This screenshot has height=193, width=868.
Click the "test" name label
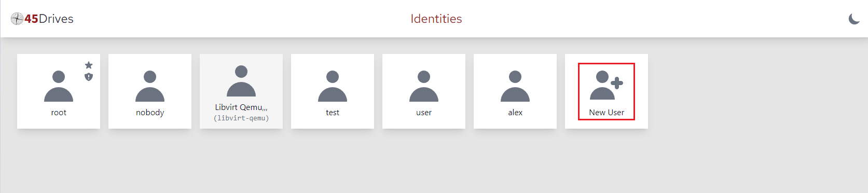click(333, 113)
